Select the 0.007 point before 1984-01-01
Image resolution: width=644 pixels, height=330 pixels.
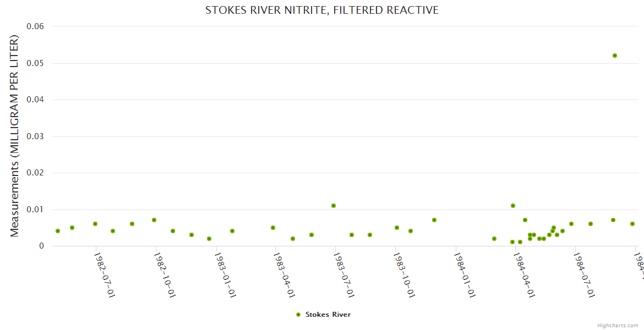(x=434, y=220)
